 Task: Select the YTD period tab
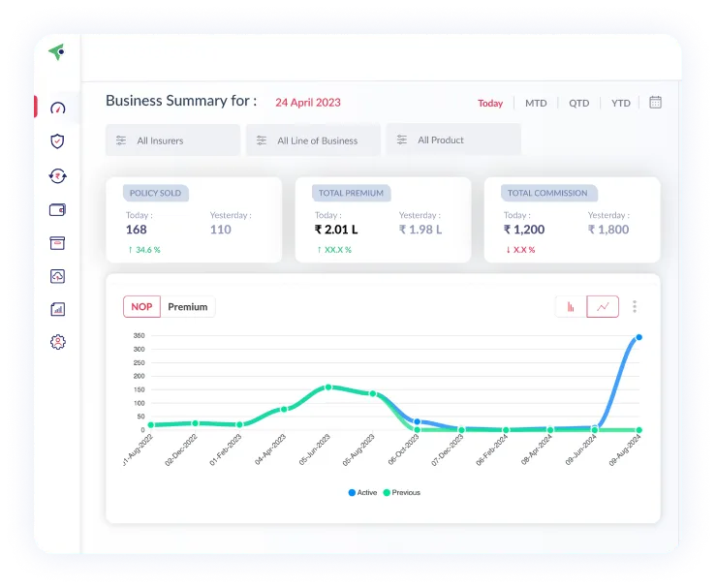(620, 104)
